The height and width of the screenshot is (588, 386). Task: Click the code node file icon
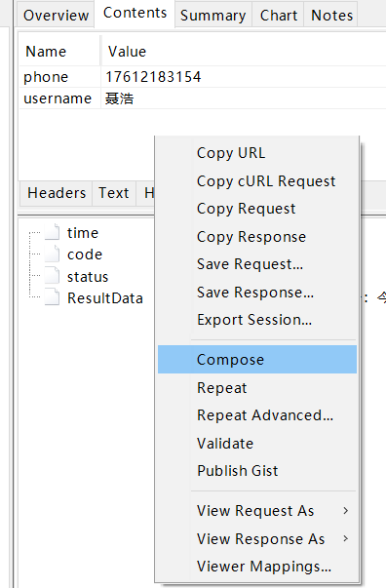coord(52,254)
